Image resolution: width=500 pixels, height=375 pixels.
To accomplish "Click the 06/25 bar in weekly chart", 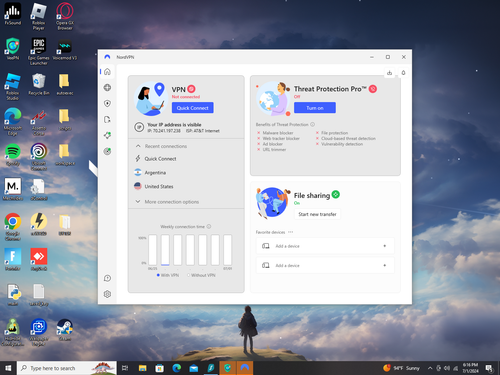I will point(153,250).
